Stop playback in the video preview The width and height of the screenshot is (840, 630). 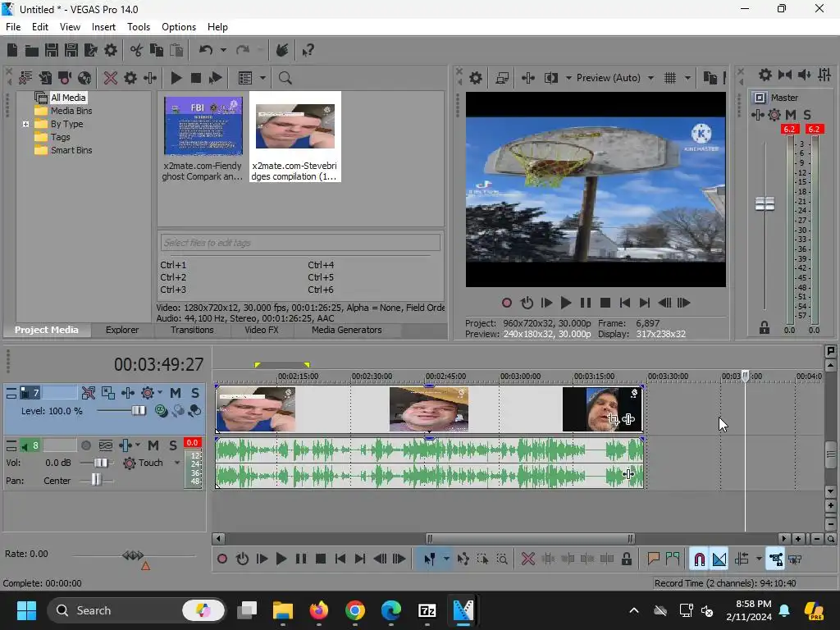(605, 304)
